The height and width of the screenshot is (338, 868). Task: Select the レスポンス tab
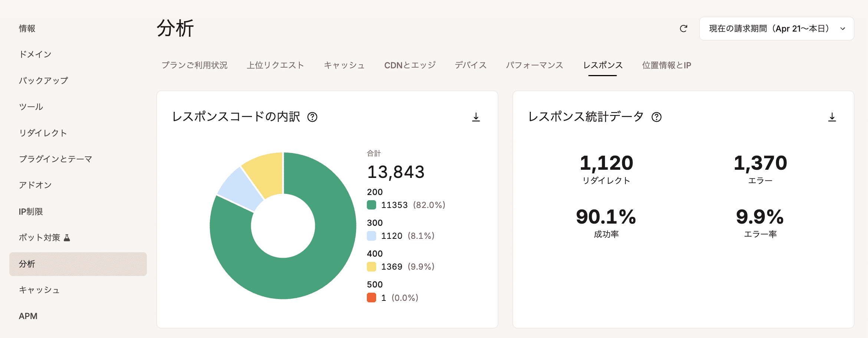click(603, 65)
